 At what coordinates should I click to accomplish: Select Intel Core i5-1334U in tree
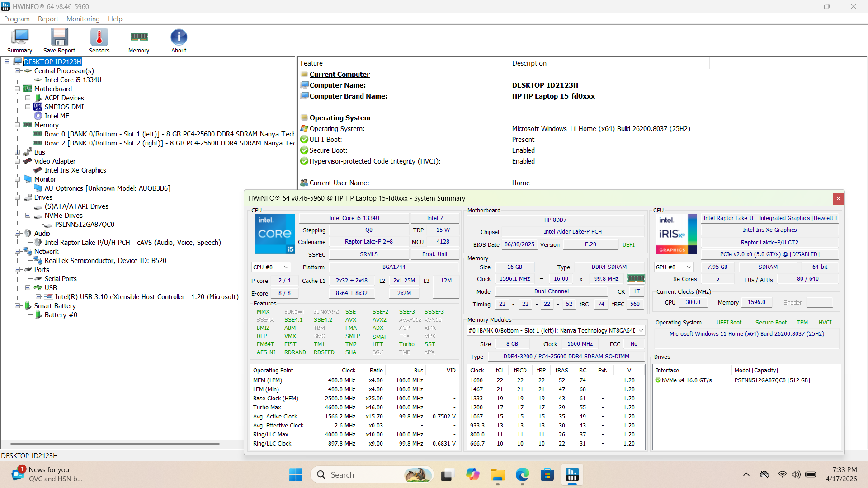(x=73, y=80)
